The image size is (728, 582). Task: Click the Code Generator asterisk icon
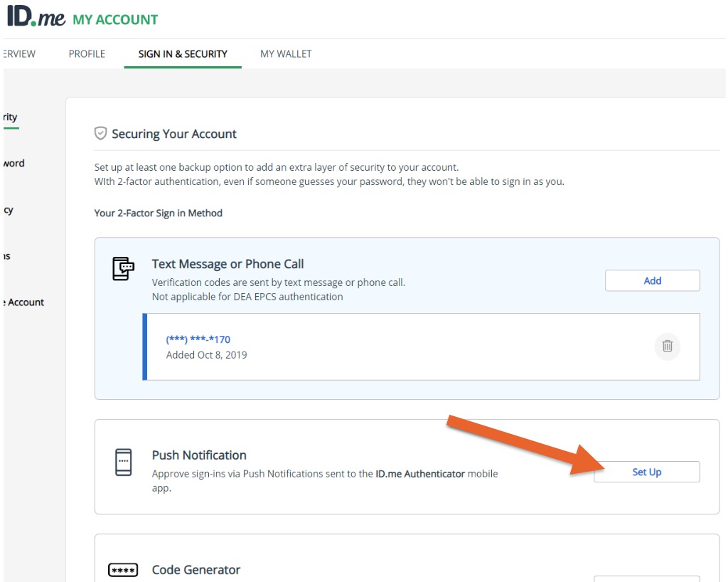coord(123,570)
